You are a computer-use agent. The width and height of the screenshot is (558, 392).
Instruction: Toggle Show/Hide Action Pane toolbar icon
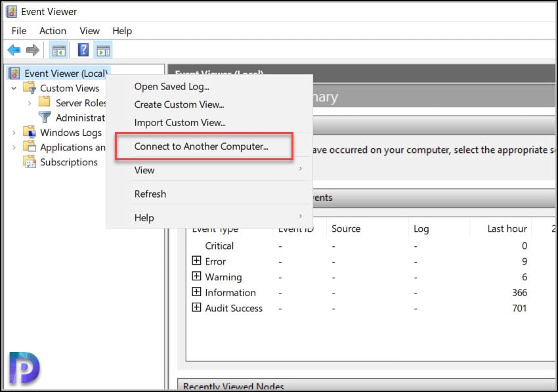coord(103,50)
